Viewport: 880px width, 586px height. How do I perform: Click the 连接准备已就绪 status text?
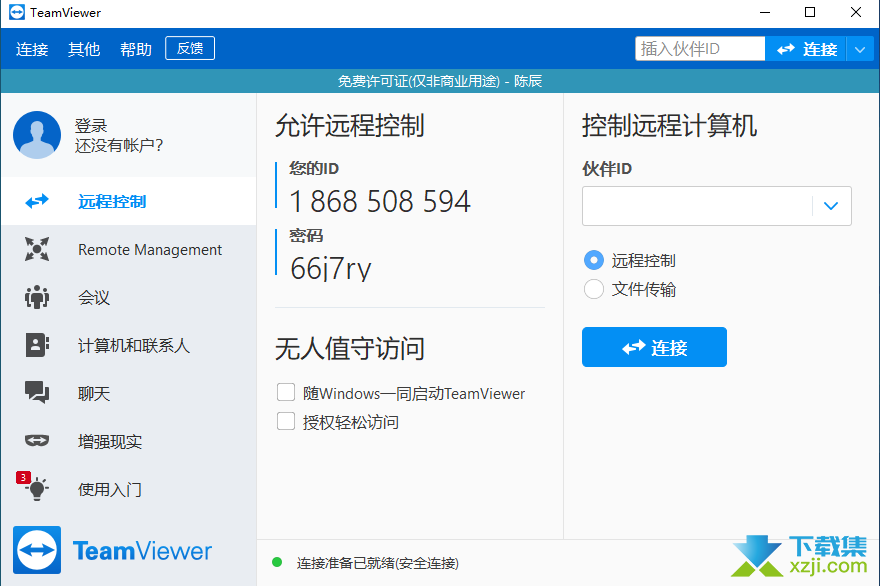click(377, 563)
